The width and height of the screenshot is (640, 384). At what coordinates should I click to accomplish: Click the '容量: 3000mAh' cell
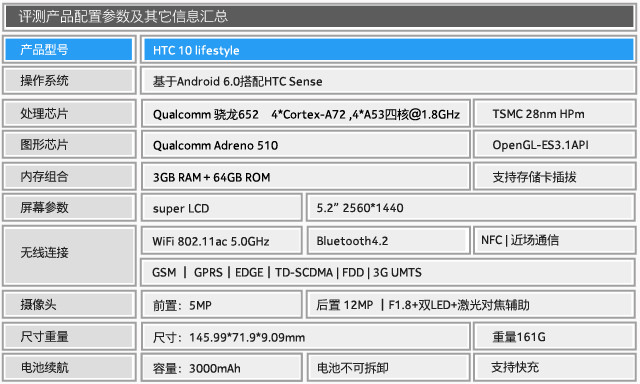(x=222, y=368)
